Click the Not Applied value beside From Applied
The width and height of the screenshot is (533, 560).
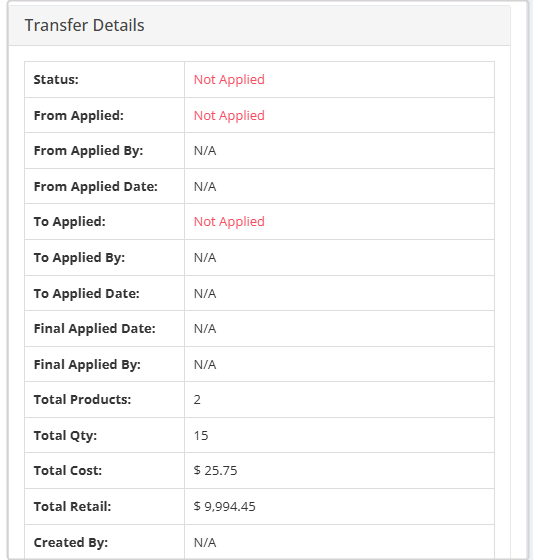coord(229,115)
